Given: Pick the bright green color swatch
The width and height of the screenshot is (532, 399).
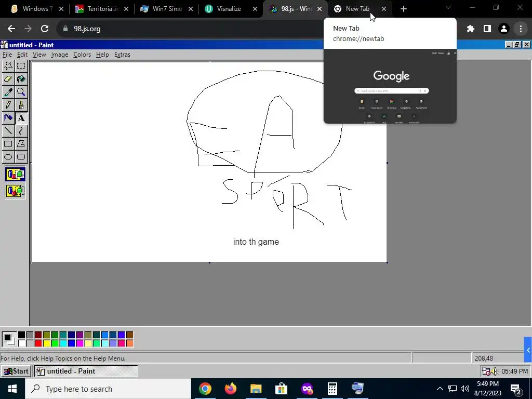Looking at the screenshot, I should (55, 343).
